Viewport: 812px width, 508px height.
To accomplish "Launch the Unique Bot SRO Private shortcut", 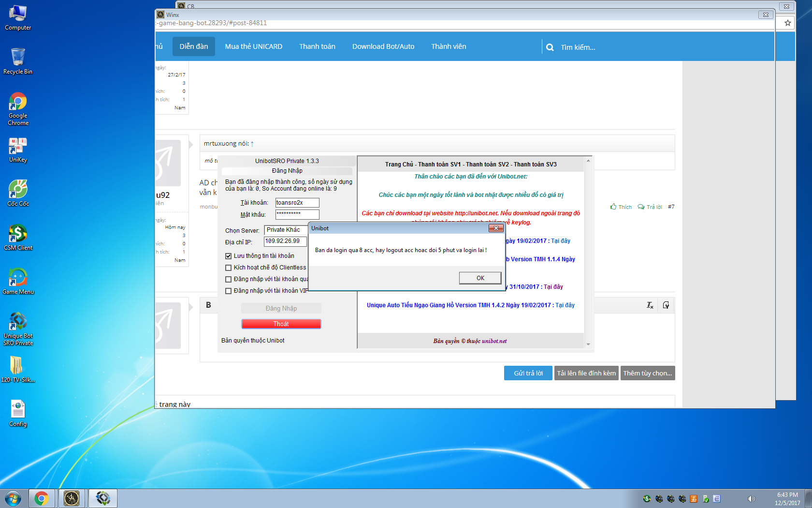I will point(18,329).
